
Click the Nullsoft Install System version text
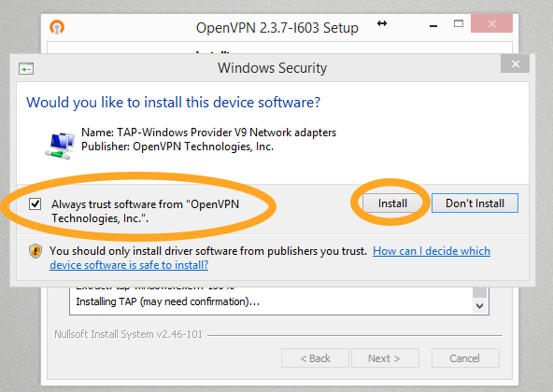point(128,334)
